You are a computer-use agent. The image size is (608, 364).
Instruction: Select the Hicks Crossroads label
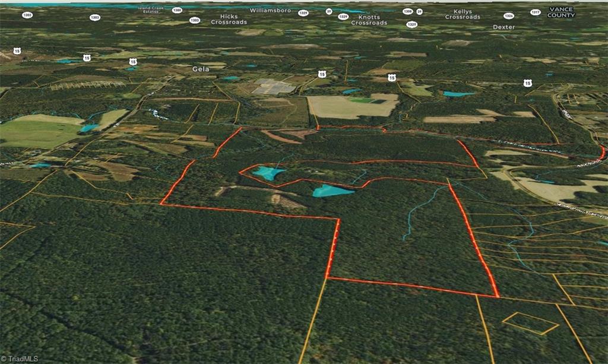[229, 20]
